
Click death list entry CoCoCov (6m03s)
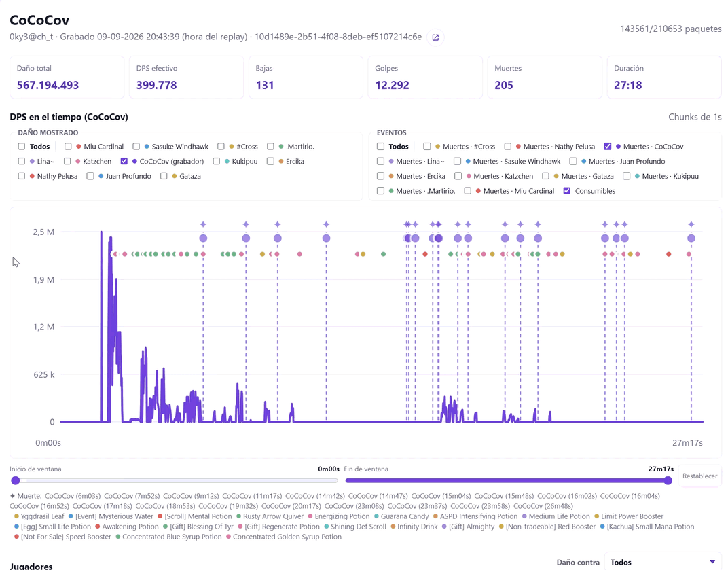(73, 496)
